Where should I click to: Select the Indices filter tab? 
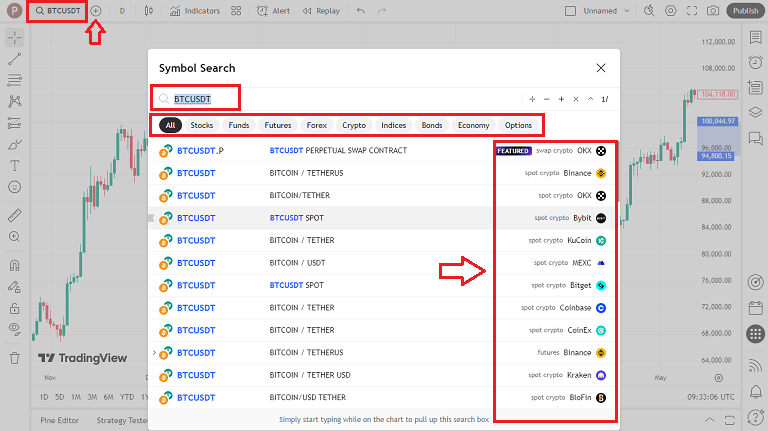tap(394, 125)
